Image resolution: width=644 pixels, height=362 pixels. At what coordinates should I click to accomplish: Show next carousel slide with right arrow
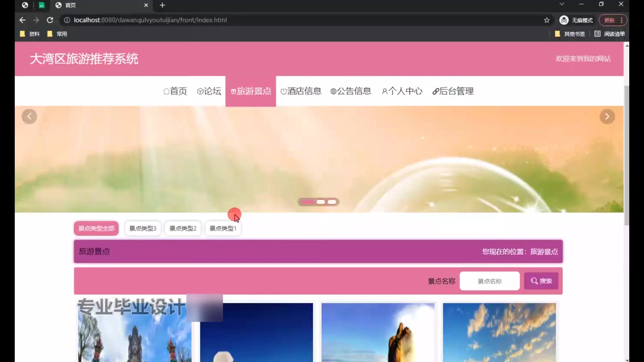point(607,117)
